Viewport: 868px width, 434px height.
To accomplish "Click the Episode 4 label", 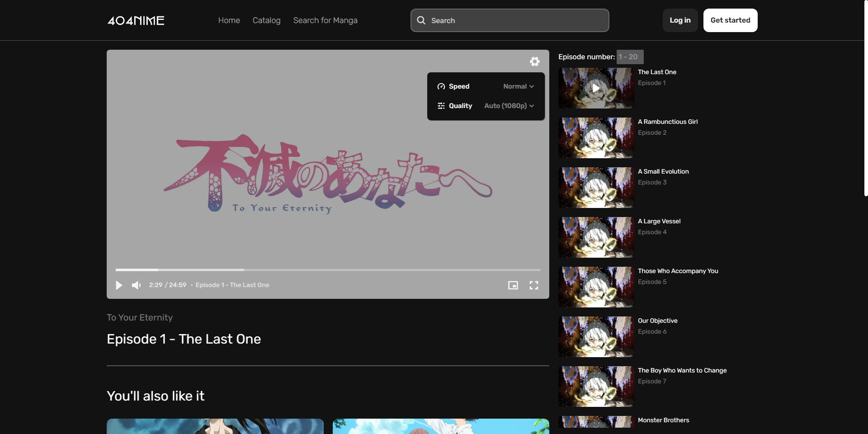I will [652, 232].
